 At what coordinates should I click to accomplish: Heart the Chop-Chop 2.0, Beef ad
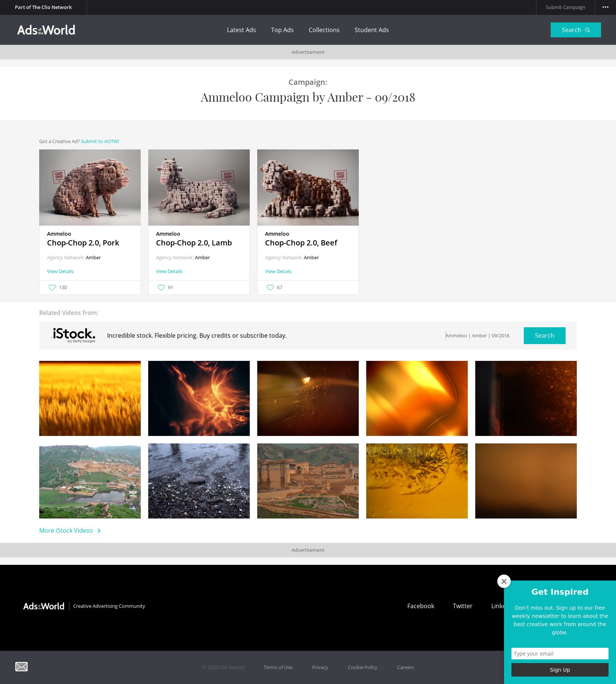[x=270, y=287]
